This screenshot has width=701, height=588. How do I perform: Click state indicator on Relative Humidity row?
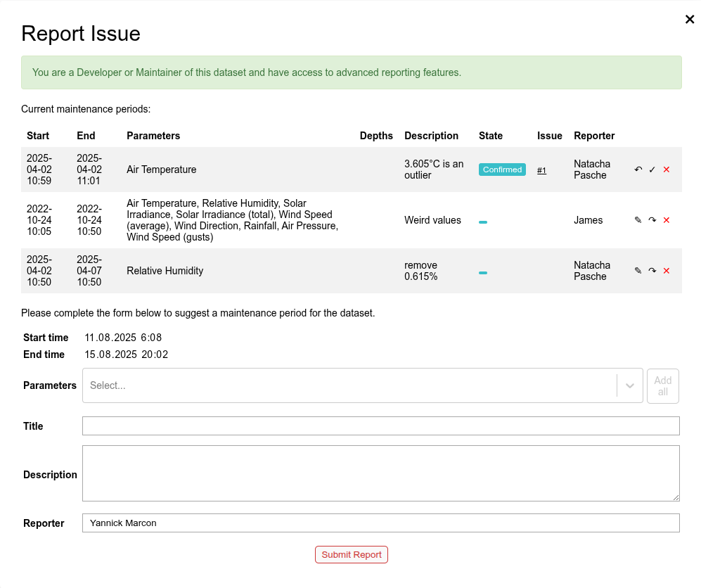click(483, 272)
